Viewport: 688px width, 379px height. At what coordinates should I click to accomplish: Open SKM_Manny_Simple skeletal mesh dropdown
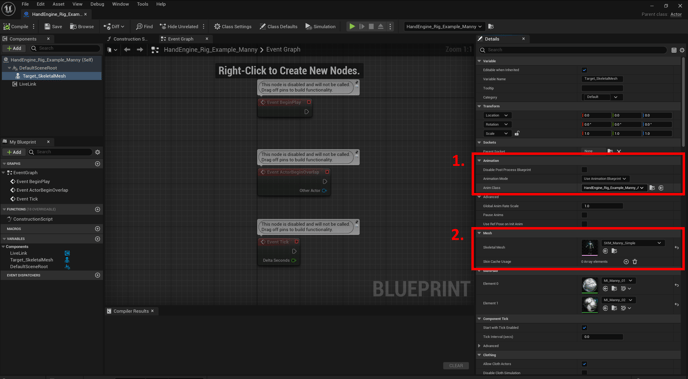point(632,243)
